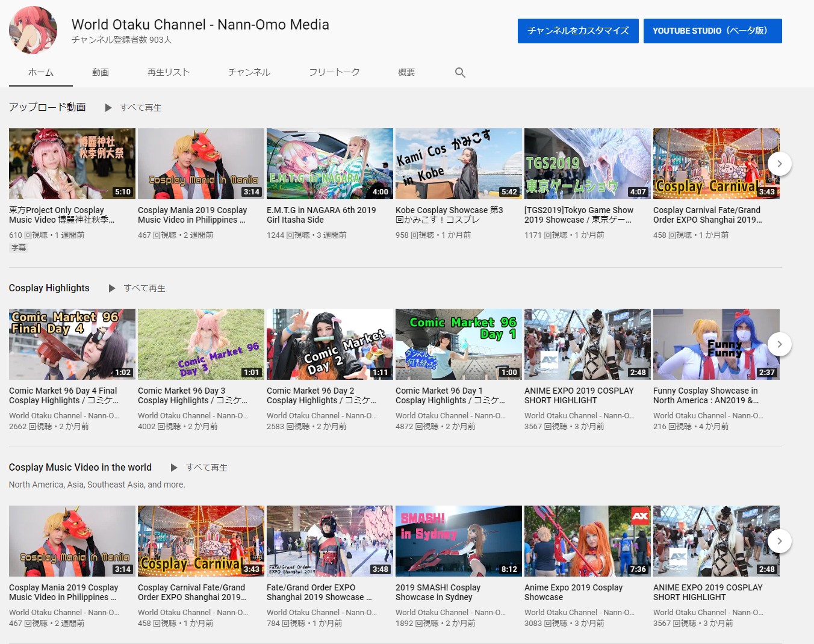Image resolution: width=814 pixels, height=644 pixels.
Task: Open the E.M.T.G in NAGARA thumbnail
Action: [330, 164]
